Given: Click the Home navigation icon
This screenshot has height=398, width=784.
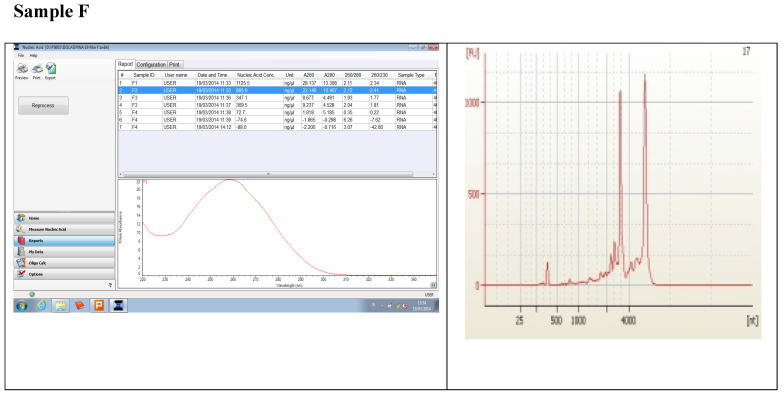Looking at the screenshot, I should tap(20, 218).
